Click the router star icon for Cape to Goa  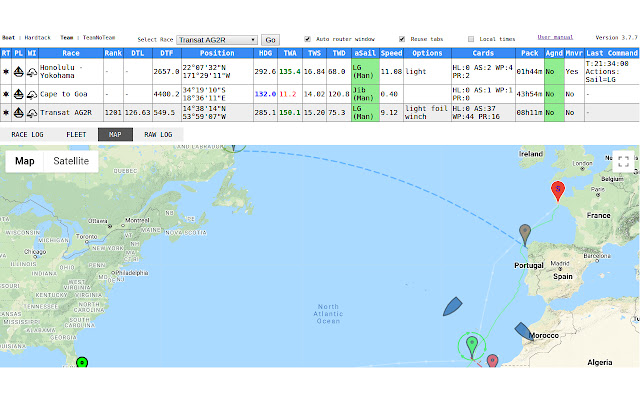(x=6, y=94)
